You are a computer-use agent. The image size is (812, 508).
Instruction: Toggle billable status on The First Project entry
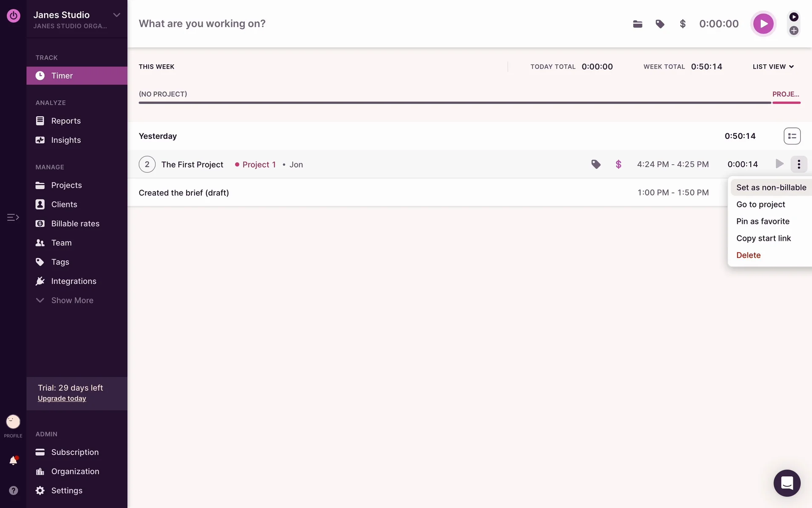618,164
